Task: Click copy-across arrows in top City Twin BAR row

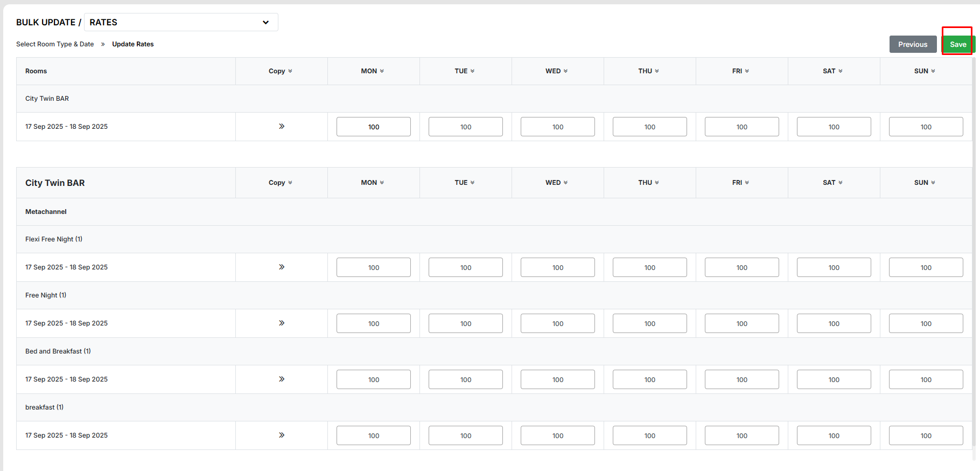Action: [x=281, y=127]
